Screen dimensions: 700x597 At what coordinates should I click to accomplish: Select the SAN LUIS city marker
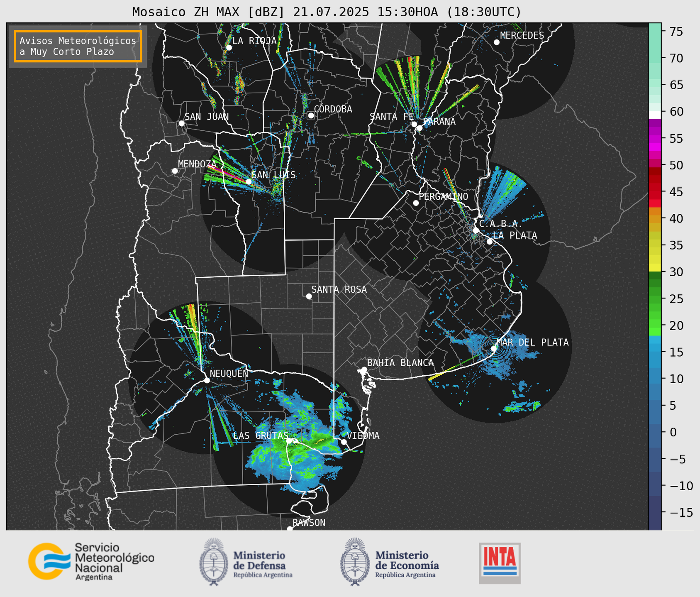click(249, 181)
